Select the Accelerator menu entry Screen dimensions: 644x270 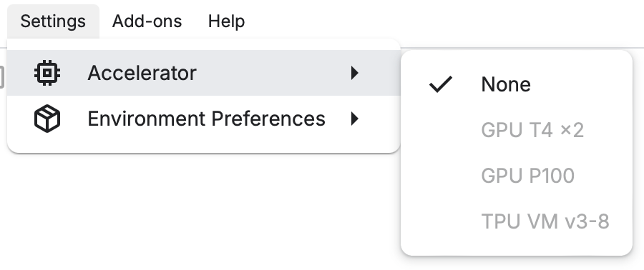(x=204, y=73)
